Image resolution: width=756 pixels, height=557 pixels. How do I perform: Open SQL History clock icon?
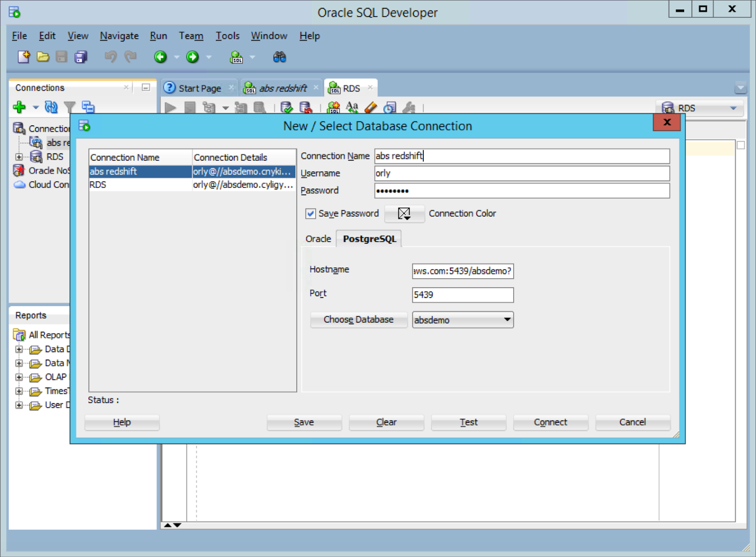click(x=389, y=108)
